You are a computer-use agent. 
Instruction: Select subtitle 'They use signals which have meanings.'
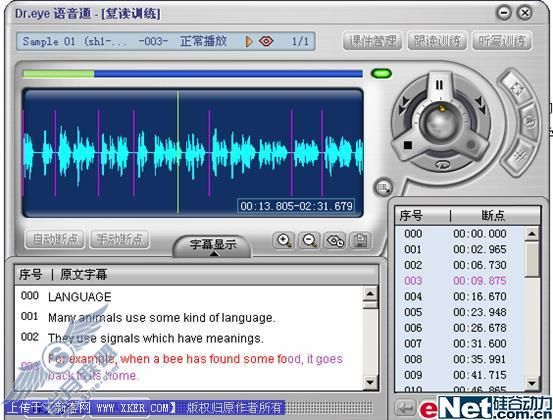189,338
